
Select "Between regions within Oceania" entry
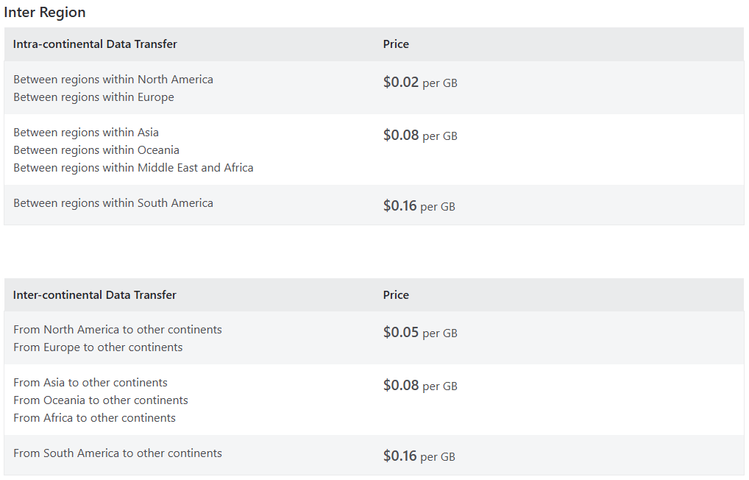pyautogui.click(x=96, y=150)
